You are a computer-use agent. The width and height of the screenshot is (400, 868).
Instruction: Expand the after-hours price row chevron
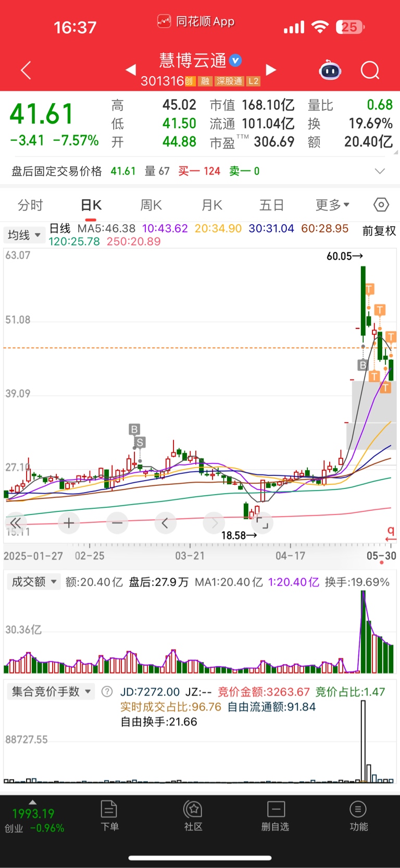380,171
